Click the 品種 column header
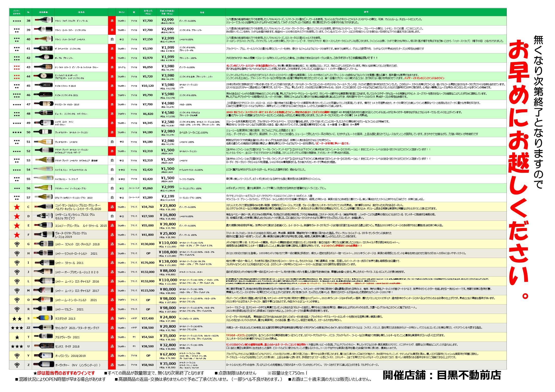The image size is (555, 392). 202,12
